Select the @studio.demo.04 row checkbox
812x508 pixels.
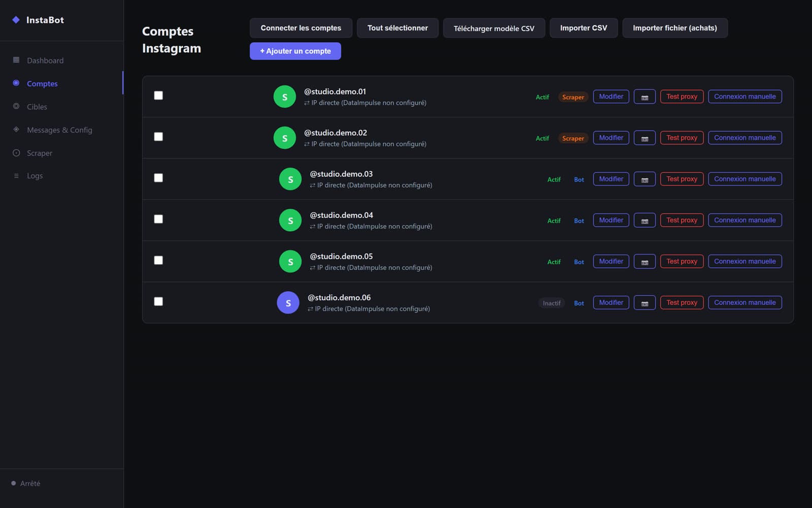point(158,219)
